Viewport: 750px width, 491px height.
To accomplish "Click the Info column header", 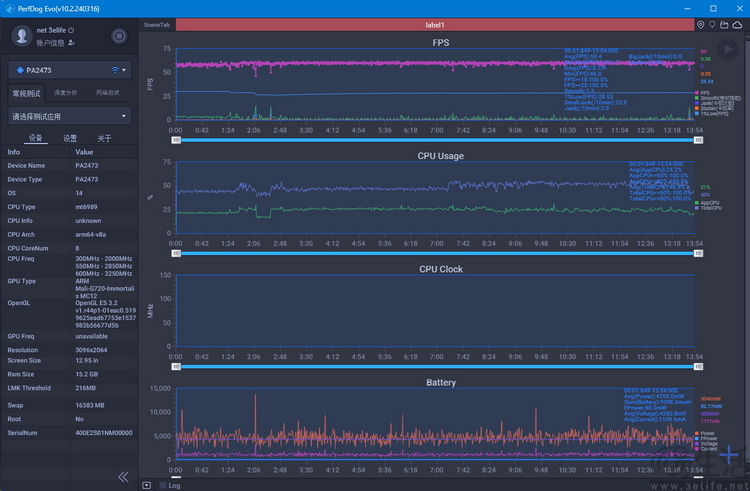I will coord(14,152).
